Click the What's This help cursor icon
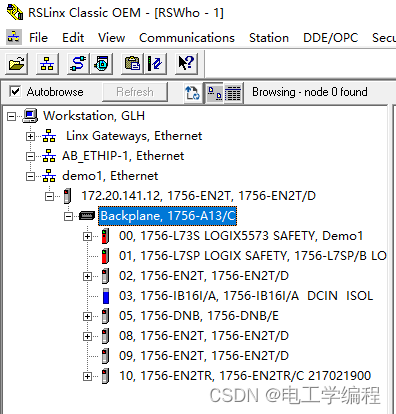 tap(186, 63)
